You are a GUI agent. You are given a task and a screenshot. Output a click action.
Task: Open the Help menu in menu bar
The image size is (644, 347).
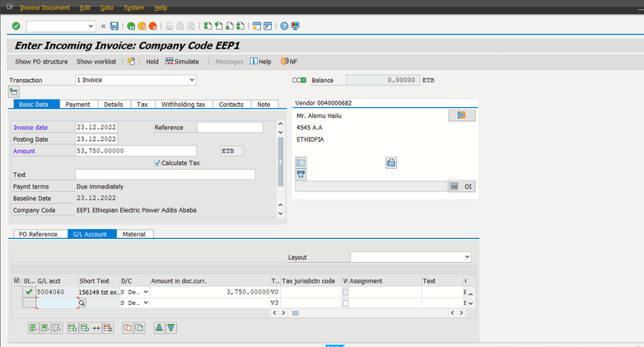point(161,7)
